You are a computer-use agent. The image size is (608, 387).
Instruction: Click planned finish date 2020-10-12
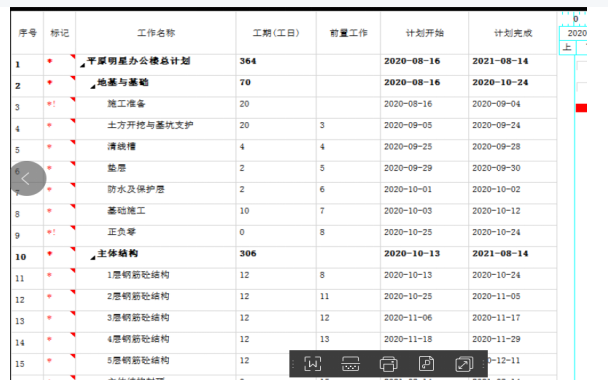click(x=496, y=211)
